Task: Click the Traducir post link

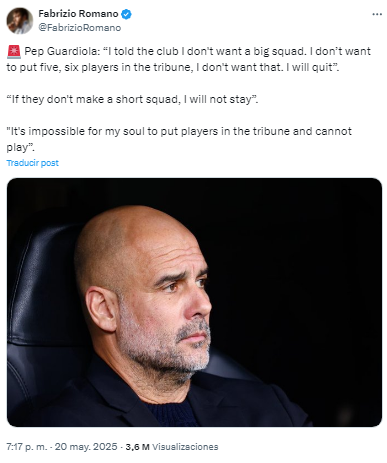Action: (x=32, y=163)
